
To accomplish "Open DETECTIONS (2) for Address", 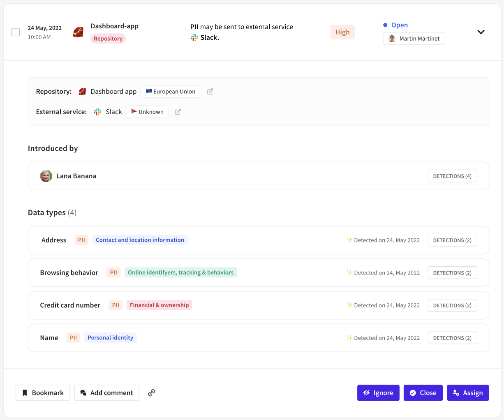I will point(452,240).
